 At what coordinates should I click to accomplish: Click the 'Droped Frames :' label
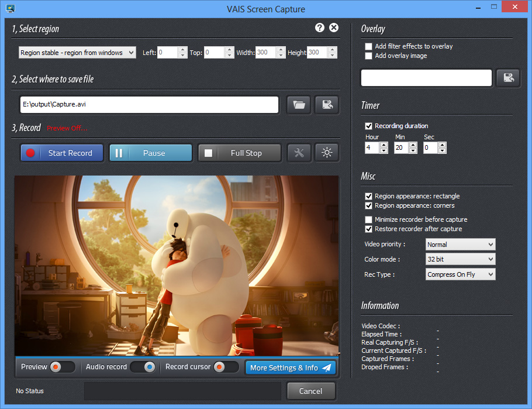tap(385, 367)
